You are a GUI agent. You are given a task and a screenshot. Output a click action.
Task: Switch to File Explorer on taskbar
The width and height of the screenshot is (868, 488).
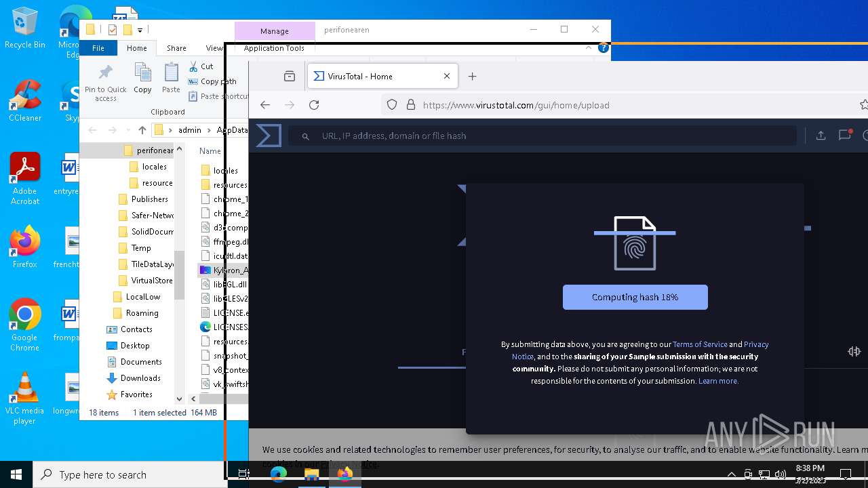click(311, 474)
